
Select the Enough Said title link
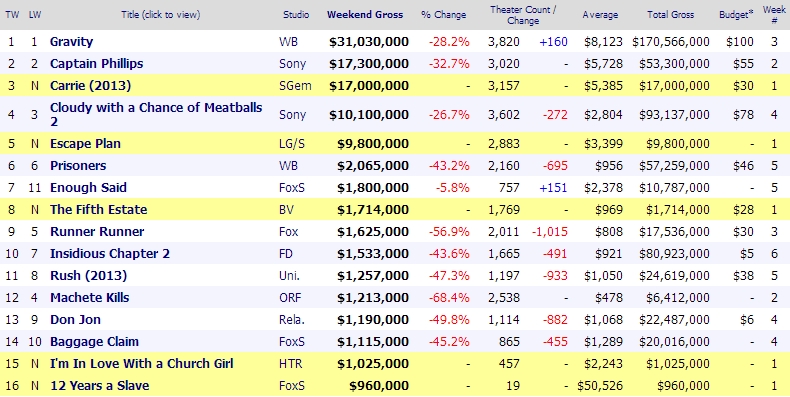tap(88, 188)
